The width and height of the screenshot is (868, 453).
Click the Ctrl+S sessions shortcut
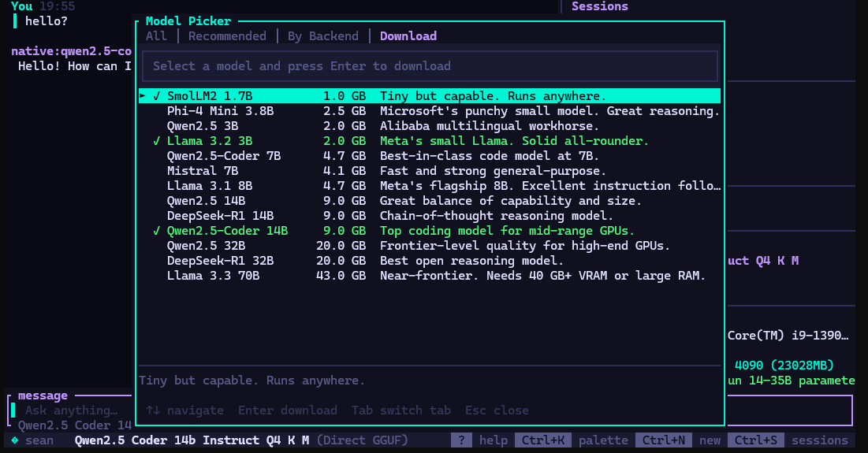[788, 440]
